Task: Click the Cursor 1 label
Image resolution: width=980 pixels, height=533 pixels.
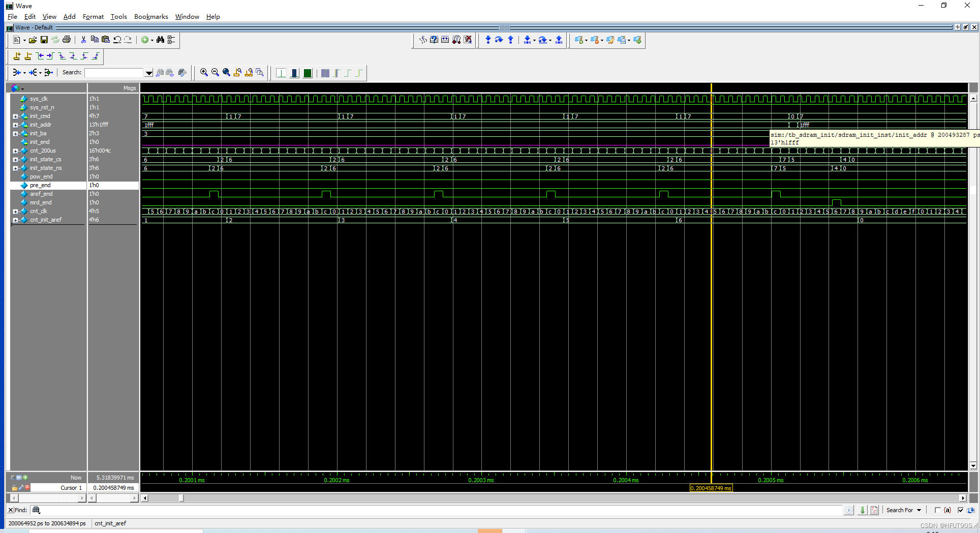Action: click(x=71, y=488)
